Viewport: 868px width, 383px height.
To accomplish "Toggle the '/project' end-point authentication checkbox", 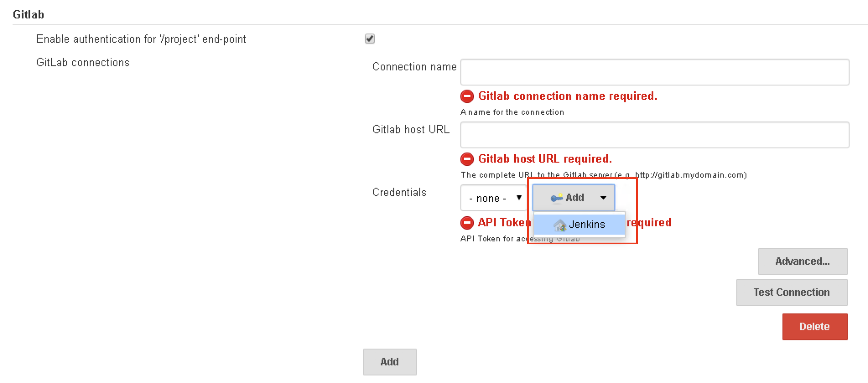I will click(369, 39).
